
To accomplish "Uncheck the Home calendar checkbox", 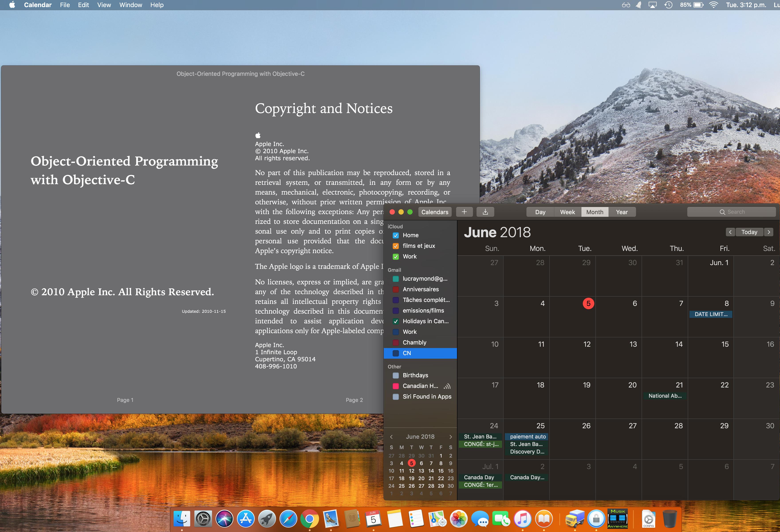I will (396, 235).
